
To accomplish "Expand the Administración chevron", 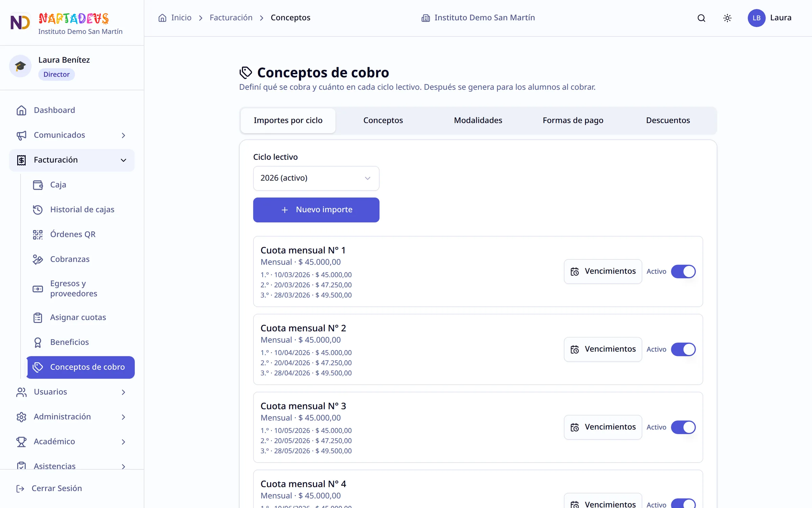I will (x=123, y=417).
